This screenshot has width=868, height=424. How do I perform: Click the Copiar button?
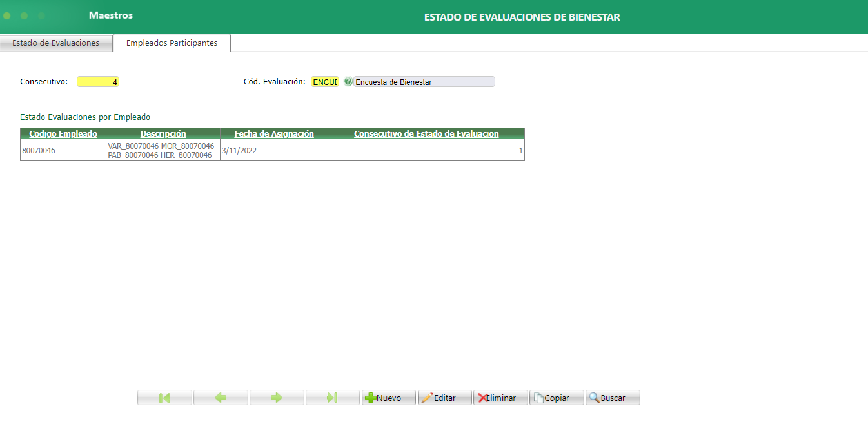(557, 398)
